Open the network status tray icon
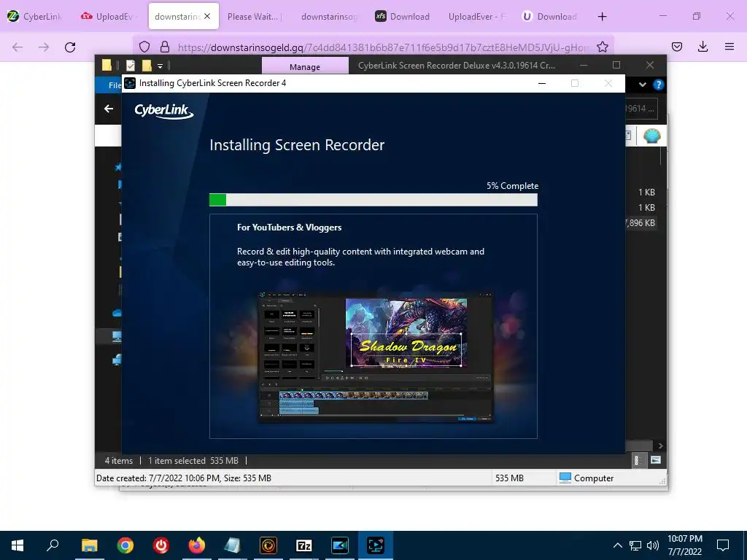Viewport: 747px width, 560px height. [635, 545]
